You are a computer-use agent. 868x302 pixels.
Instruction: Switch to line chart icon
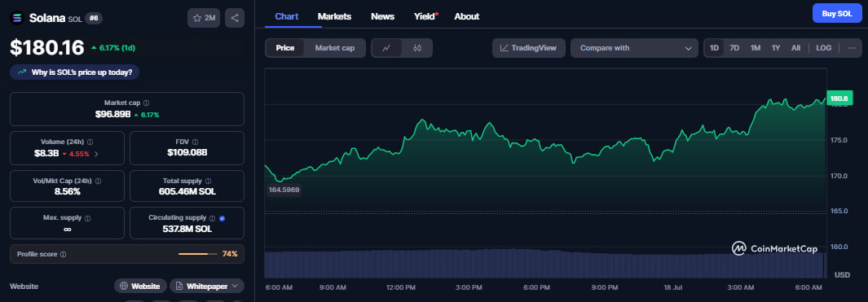tap(387, 48)
